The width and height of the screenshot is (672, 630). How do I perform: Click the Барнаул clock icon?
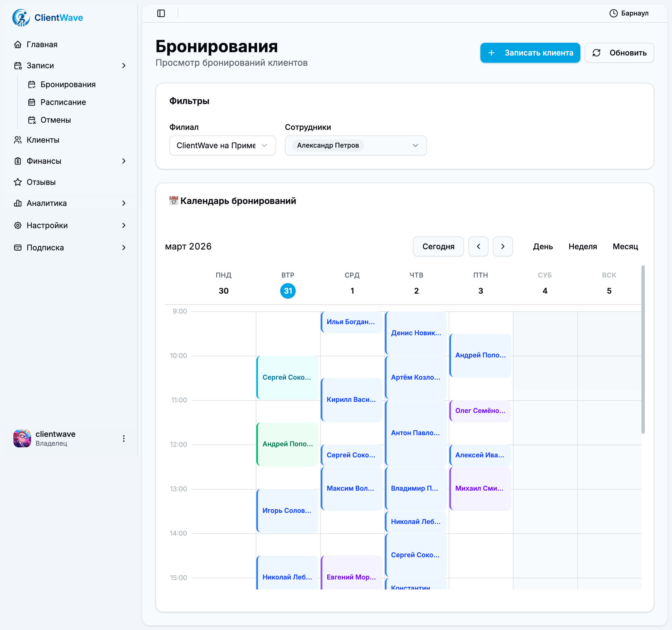click(613, 13)
